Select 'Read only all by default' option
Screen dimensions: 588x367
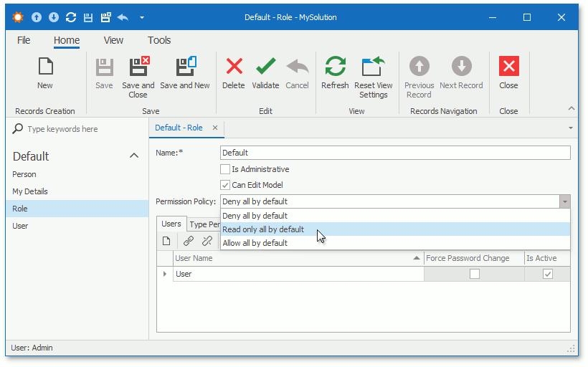tap(263, 229)
